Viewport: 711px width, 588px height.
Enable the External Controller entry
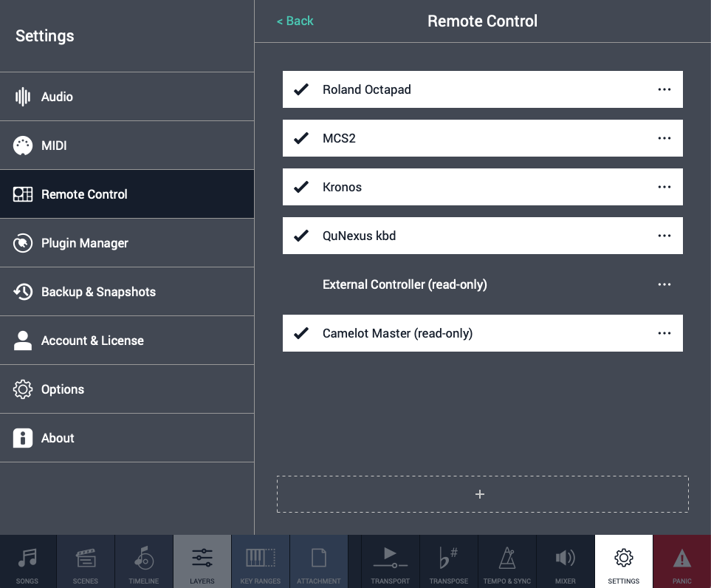301,284
